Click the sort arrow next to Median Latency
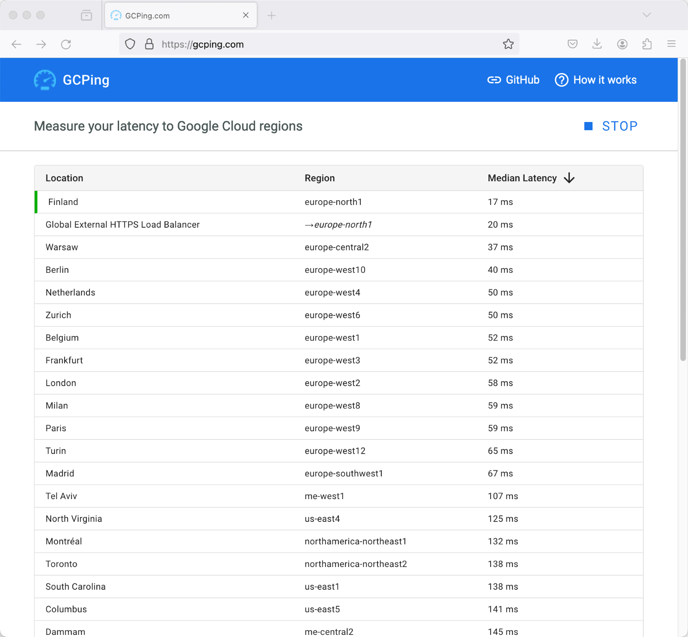688x637 pixels. (569, 178)
